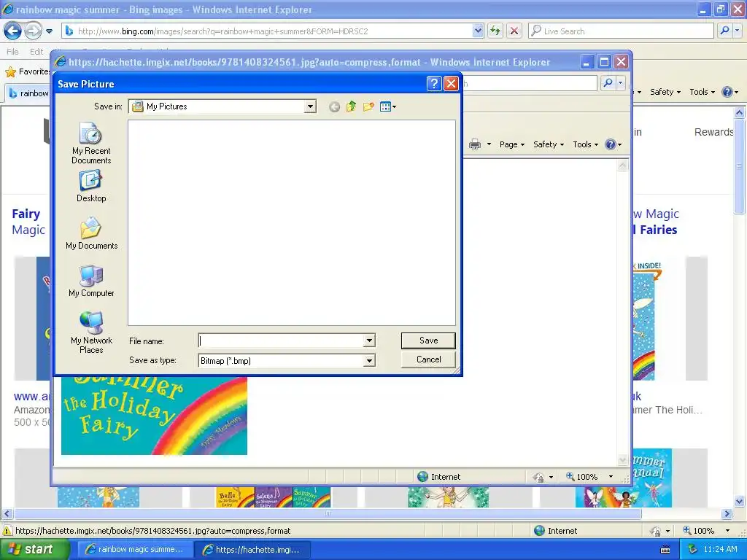This screenshot has width=747, height=560.
Task: Click the Live Search magnifier button in main window
Action: (724, 31)
